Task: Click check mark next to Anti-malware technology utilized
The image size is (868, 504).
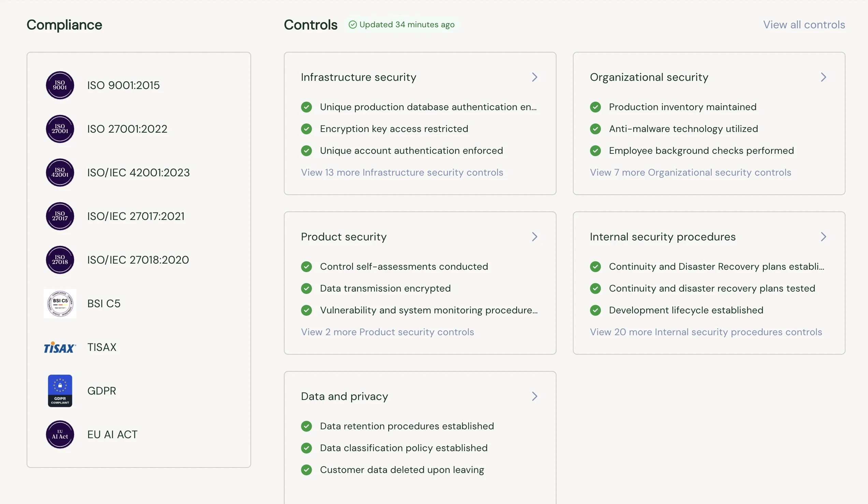Action: [595, 129]
